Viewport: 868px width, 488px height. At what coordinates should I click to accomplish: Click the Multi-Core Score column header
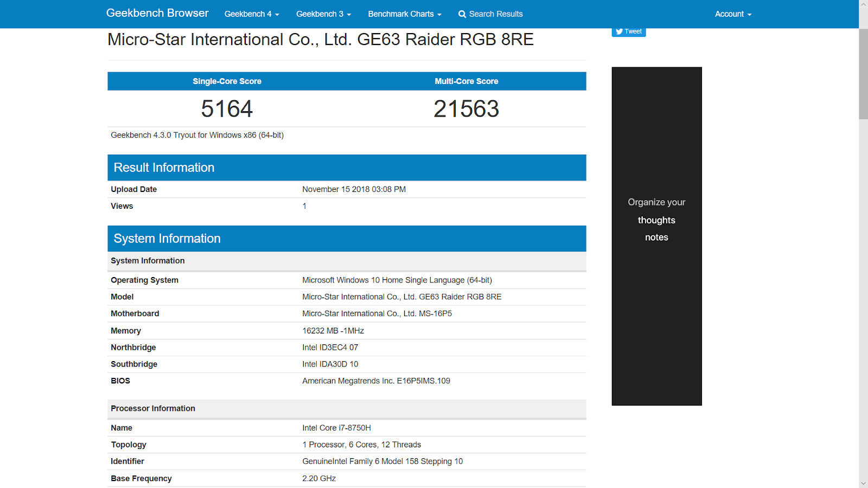tap(466, 81)
